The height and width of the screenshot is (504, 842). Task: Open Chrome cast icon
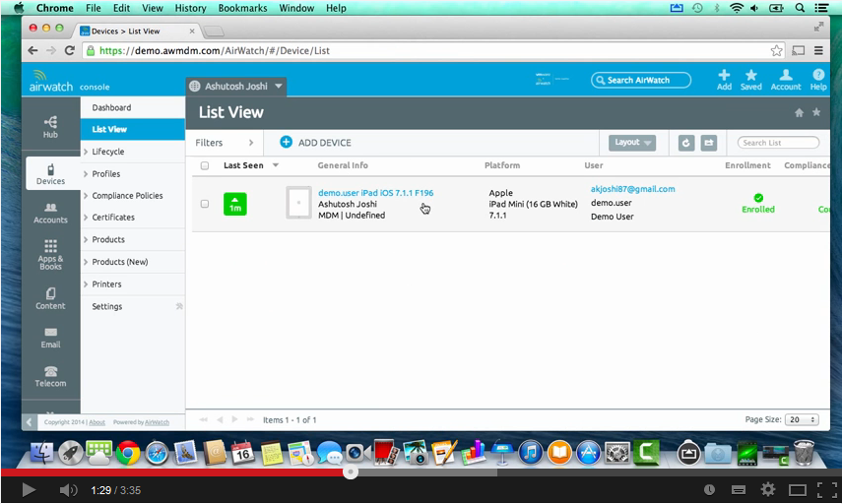799,50
